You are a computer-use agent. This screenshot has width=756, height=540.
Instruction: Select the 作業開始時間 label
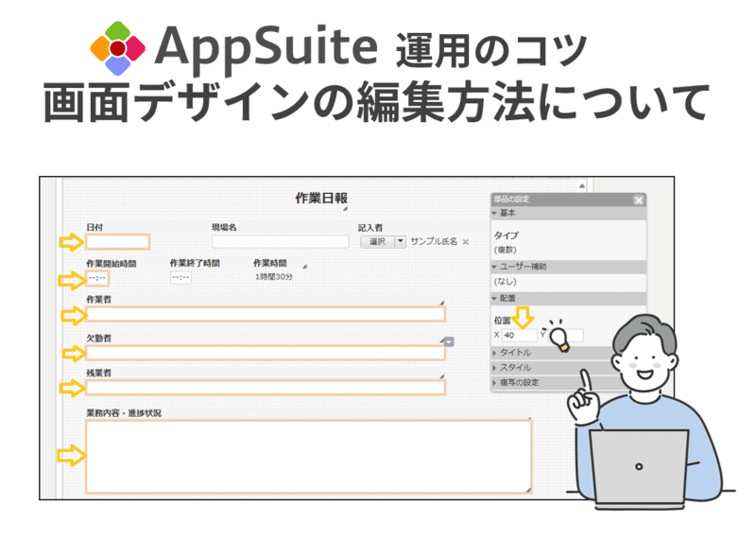coord(112,264)
